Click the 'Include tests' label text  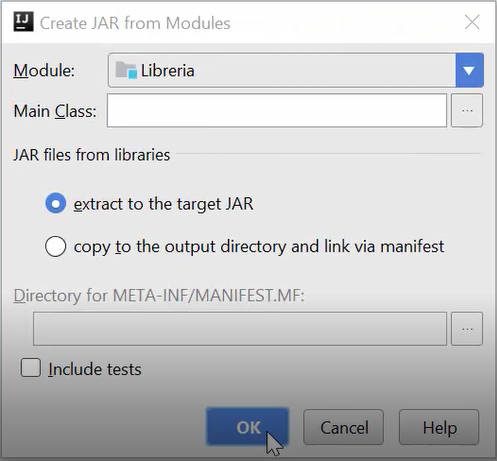(x=95, y=369)
